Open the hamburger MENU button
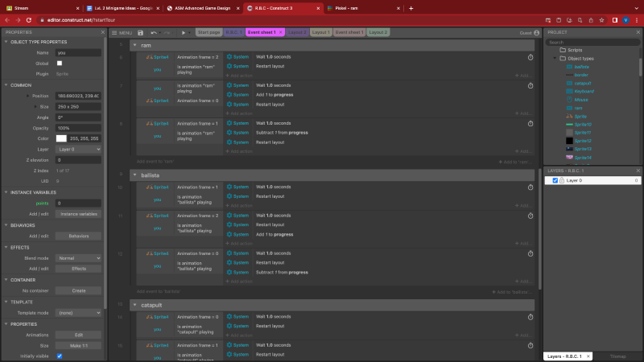 121,32
